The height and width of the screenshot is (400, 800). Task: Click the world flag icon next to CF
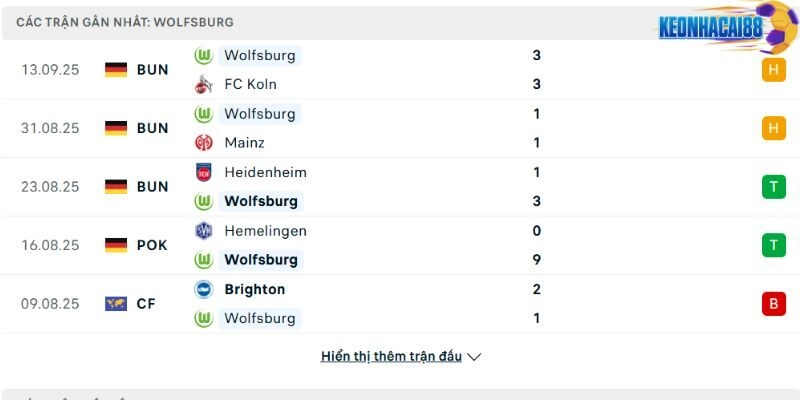coord(116,303)
